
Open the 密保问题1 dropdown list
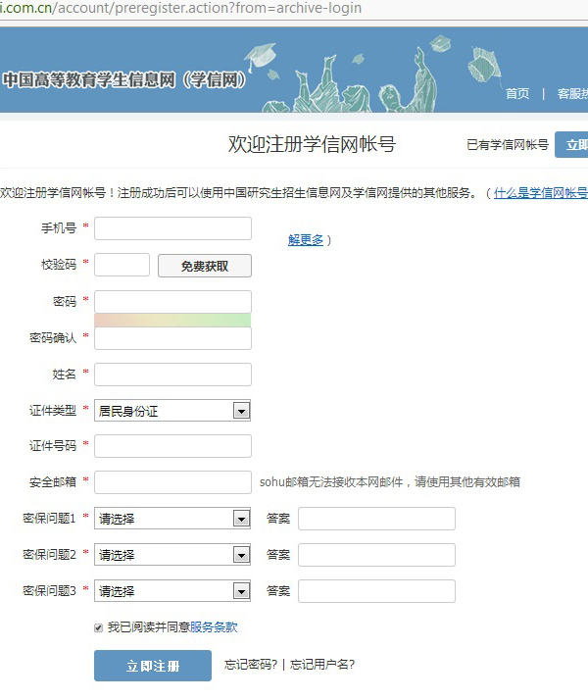point(172,519)
